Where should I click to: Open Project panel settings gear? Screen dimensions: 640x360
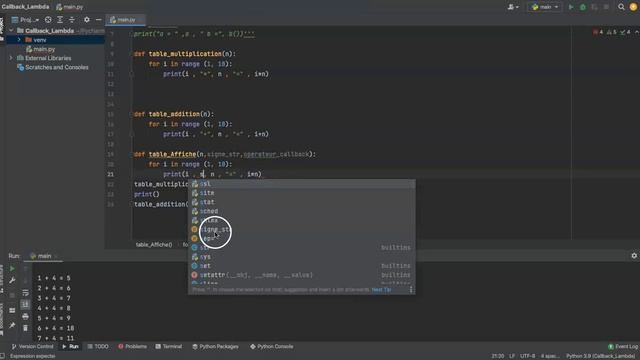tap(87, 20)
